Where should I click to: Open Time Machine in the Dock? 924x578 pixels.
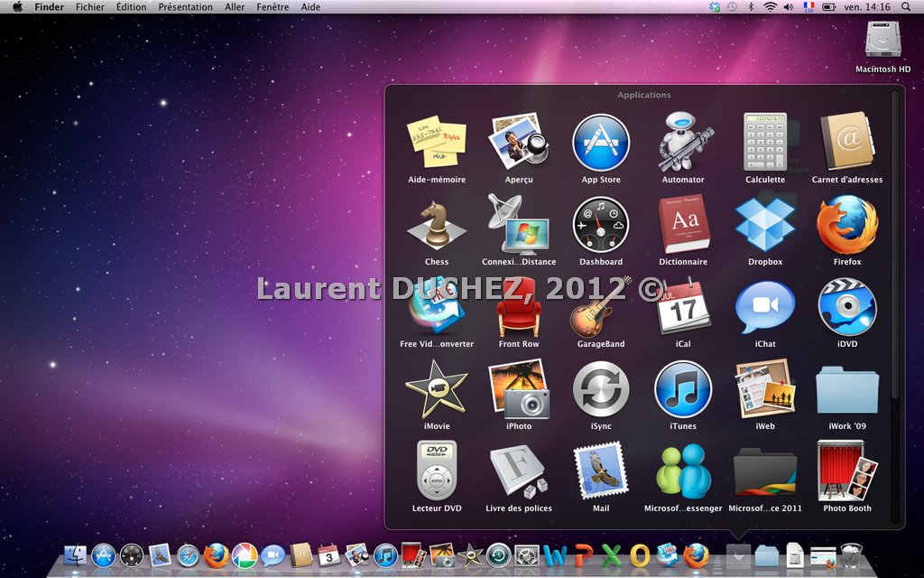(498, 555)
